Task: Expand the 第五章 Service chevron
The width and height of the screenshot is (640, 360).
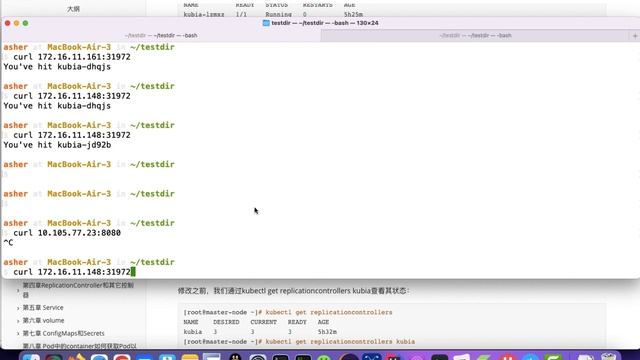Action: pyautogui.click(x=18, y=308)
